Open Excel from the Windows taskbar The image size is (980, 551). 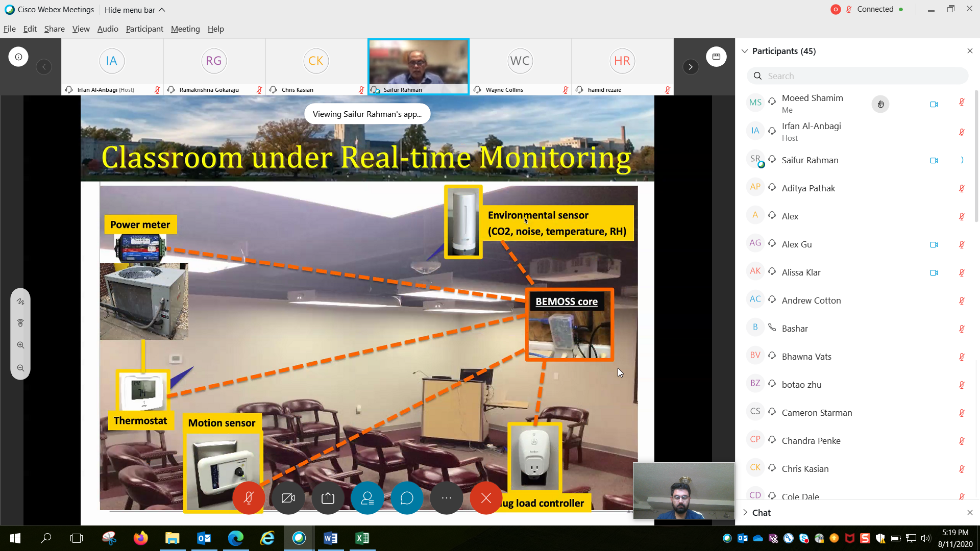(362, 538)
